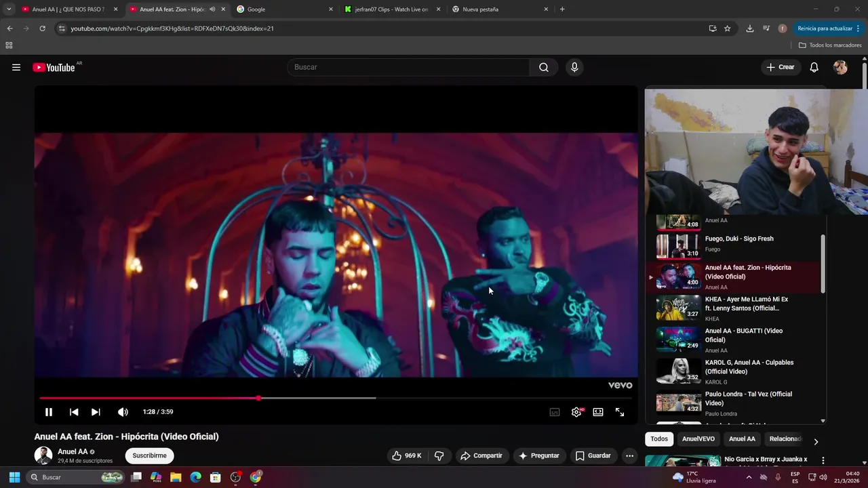This screenshot has width=868, height=488.
Task: Switch to the Anuel AA QUE NOS PASO tab
Action: [68, 9]
